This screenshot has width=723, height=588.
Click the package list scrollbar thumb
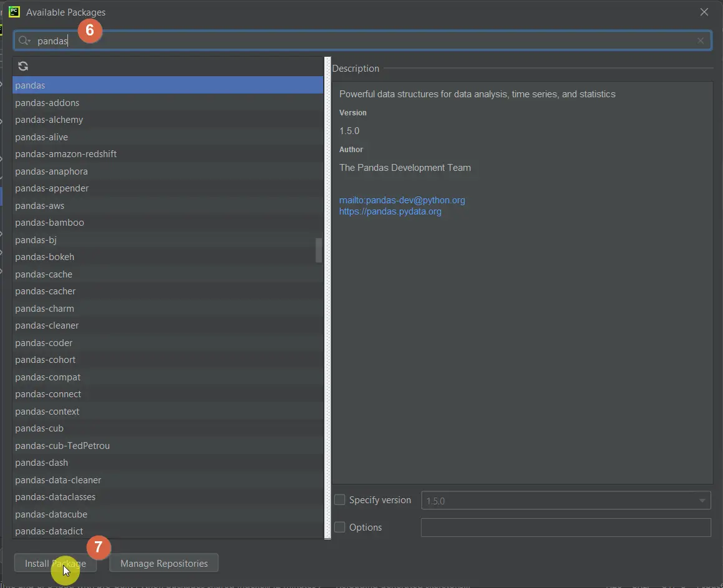[x=319, y=250]
